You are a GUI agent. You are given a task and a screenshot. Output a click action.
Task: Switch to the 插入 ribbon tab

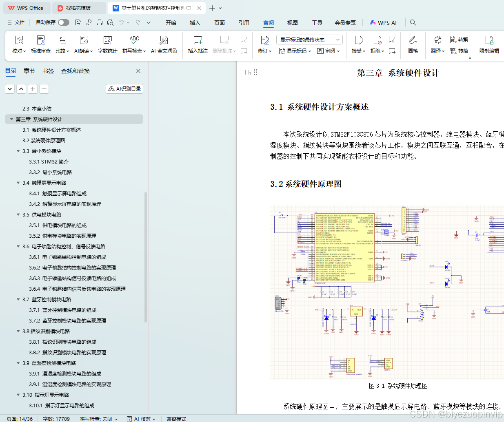pyautogui.click(x=195, y=23)
